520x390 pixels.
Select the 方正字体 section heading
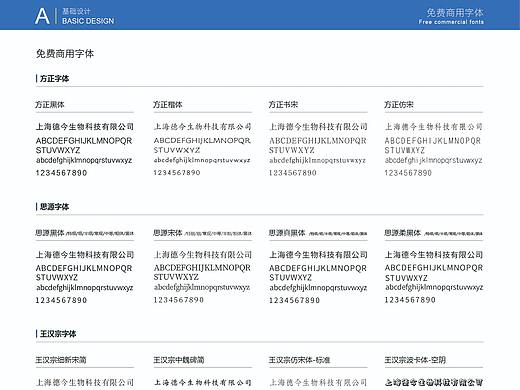click(x=54, y=79)
